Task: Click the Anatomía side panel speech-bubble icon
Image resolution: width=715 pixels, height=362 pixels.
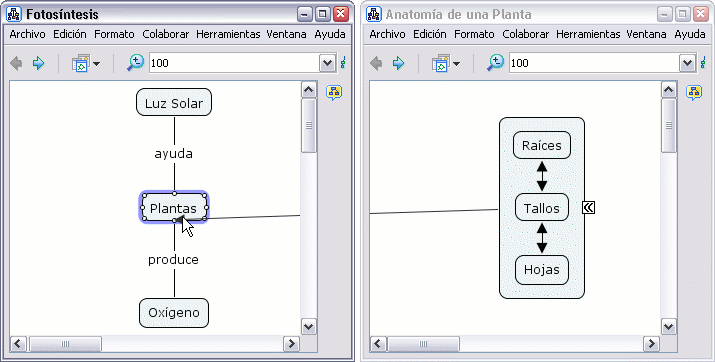Action: point(694,93)
